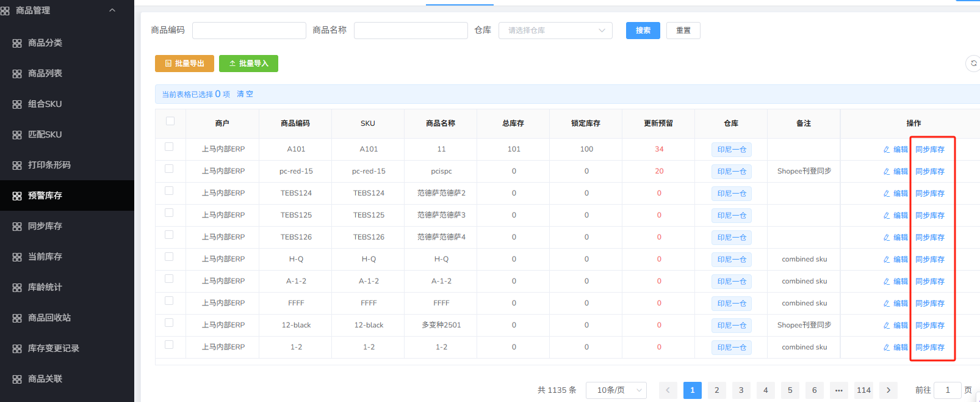Click the edit pencil icon for A101 row

887,150
